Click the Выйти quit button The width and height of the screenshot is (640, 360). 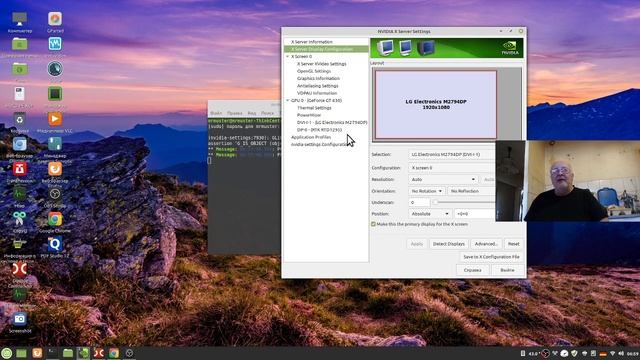click(507, 270)
